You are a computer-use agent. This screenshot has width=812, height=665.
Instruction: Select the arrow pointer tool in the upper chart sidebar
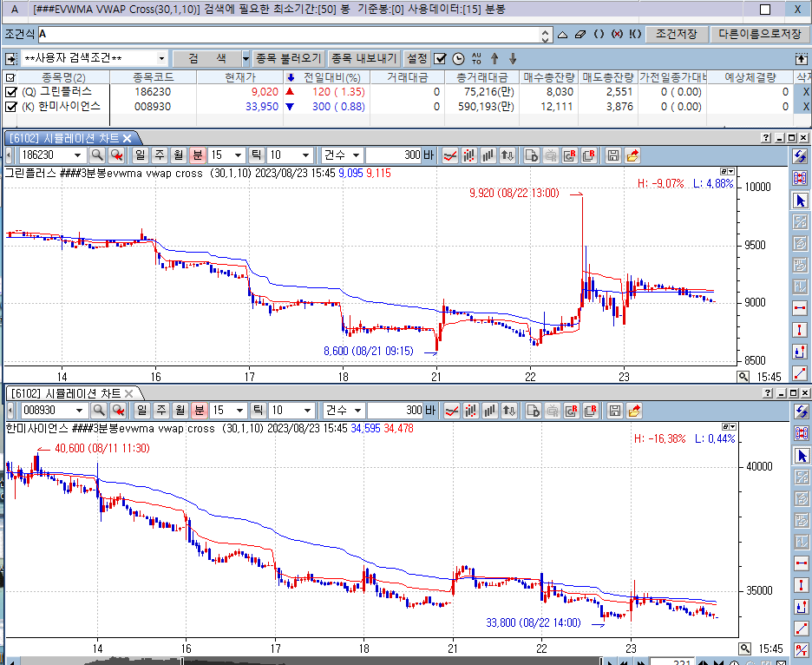800,200
